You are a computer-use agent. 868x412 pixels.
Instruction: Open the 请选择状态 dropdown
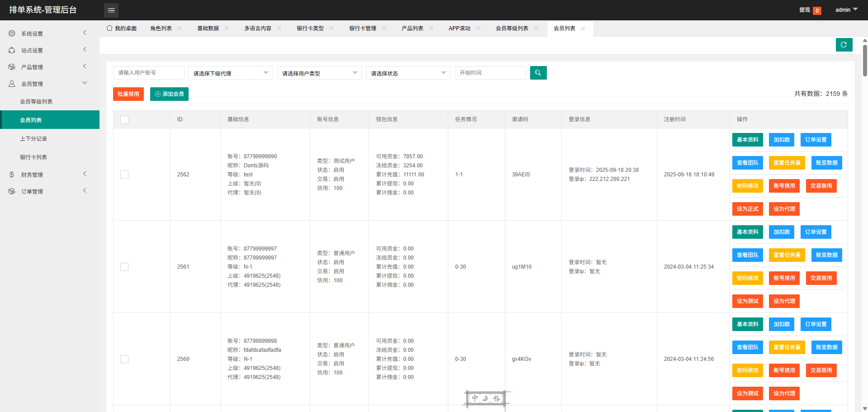[408, 73]
